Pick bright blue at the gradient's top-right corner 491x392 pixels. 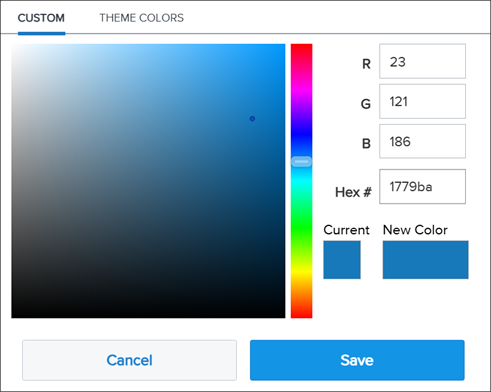pos(283,46)
